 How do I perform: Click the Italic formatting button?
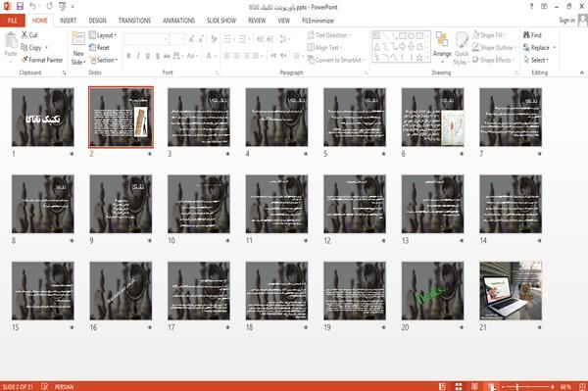[x=138, y=56]
